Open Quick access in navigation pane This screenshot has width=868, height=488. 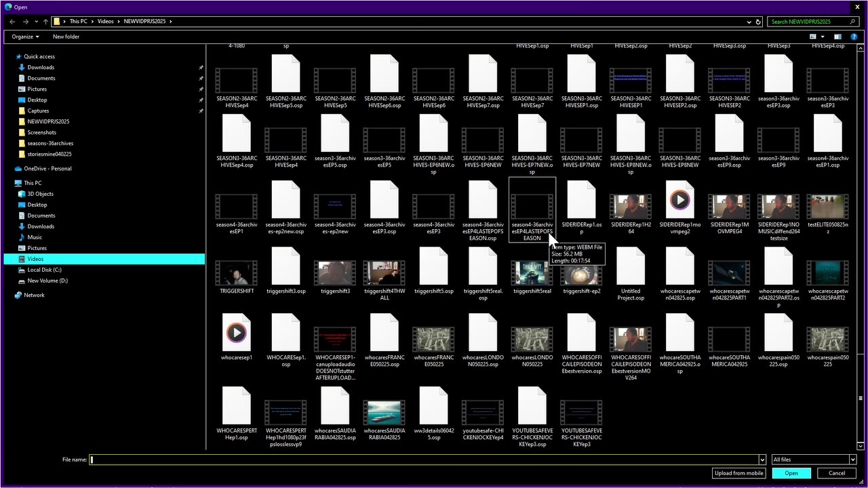click(39, 56)
